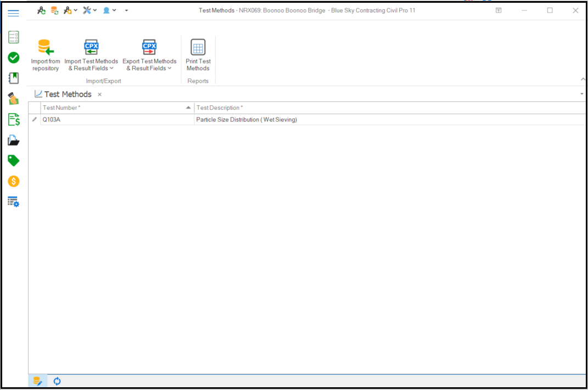Click the Test Description column header
Image resolution: width=588 pixels, height=390 pixels.
pyautogui.click(x=384, y=108)
